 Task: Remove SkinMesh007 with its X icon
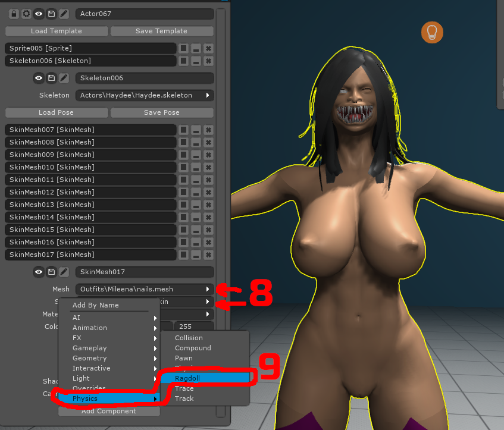(x=208, y=130)
